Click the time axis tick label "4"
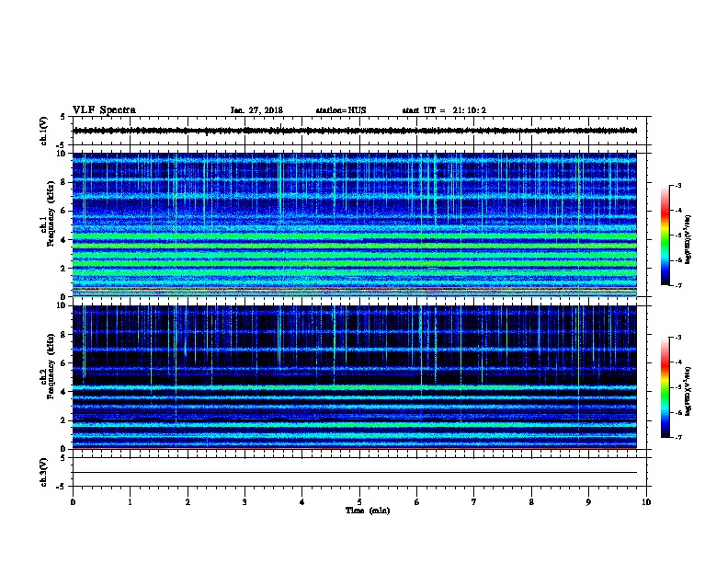The height and width of the screenshot is (563, 728). point(302,502)
